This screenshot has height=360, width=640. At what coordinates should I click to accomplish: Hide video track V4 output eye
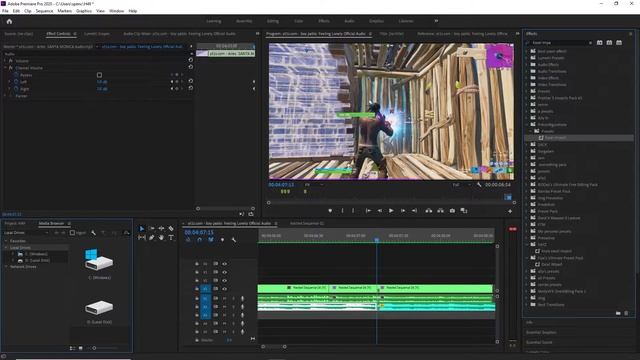coord(224,264)
